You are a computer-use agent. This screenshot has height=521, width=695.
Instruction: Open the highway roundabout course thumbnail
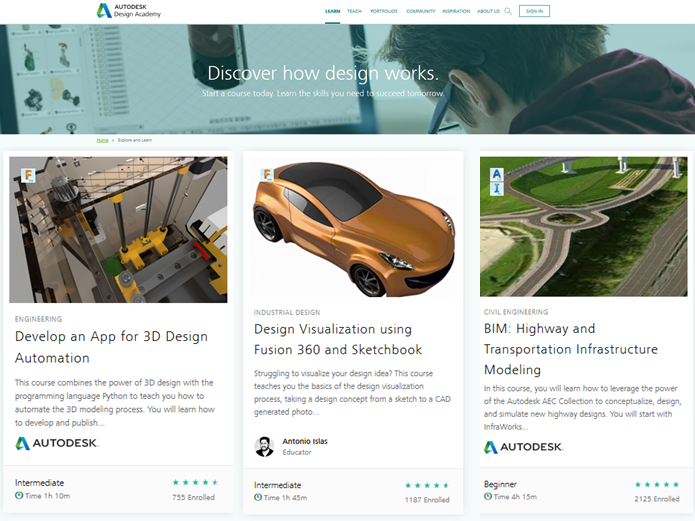584,227
